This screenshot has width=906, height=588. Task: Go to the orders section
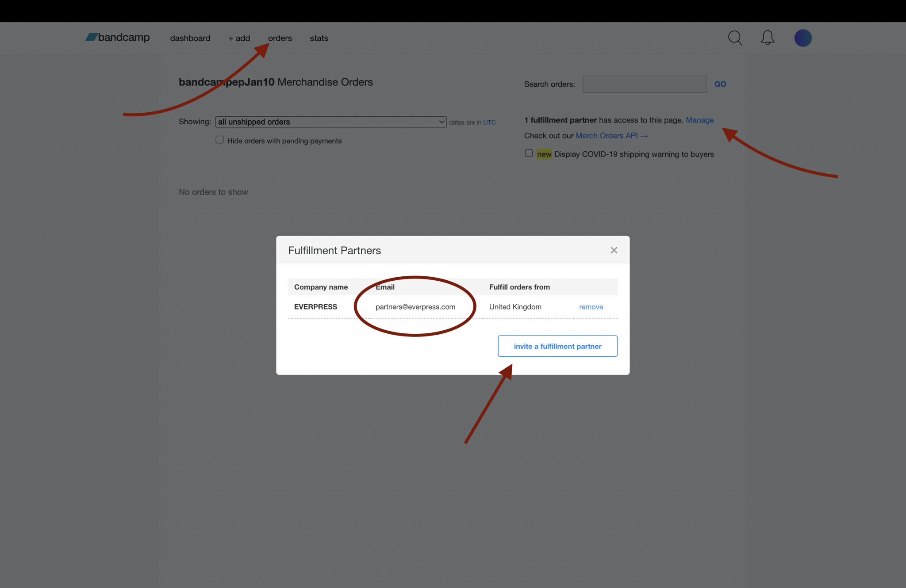[x=280, y=38]
